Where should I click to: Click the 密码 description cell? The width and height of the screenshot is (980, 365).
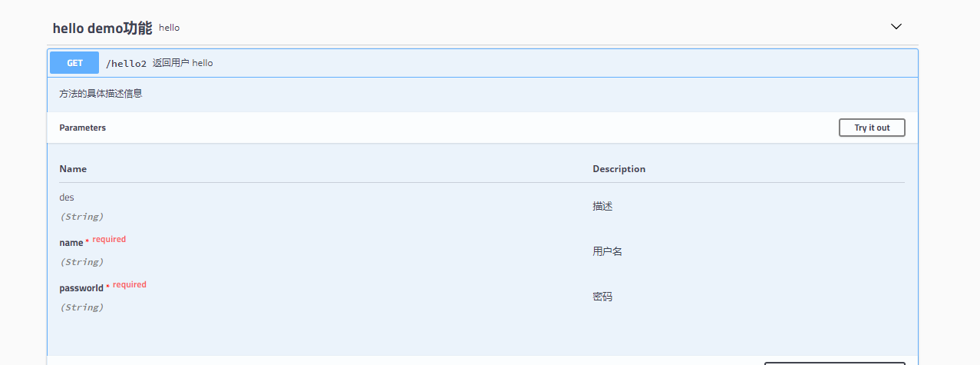[x=602, y=297]
